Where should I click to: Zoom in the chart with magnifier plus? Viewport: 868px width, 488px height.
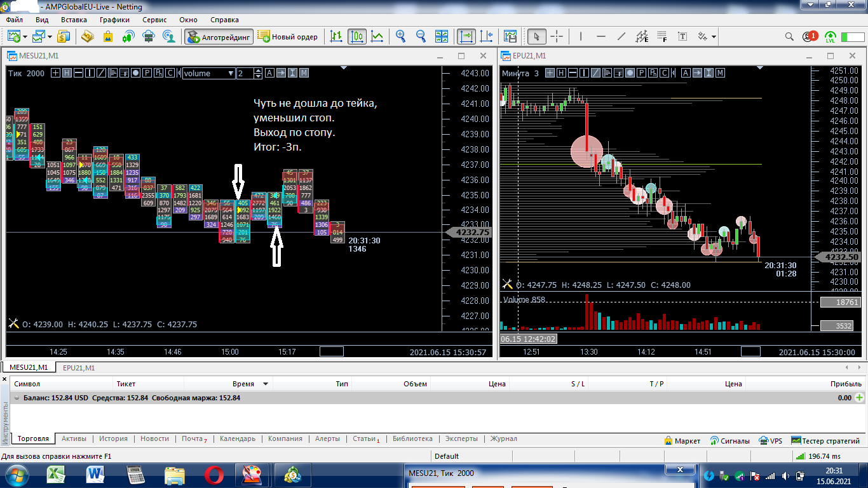click(x=401, y=36)
